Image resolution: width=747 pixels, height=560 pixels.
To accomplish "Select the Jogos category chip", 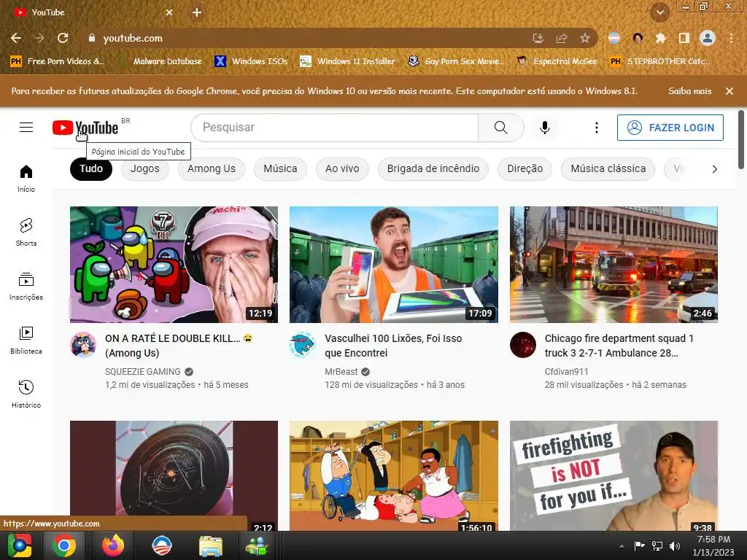I will (x=145, y=169).
